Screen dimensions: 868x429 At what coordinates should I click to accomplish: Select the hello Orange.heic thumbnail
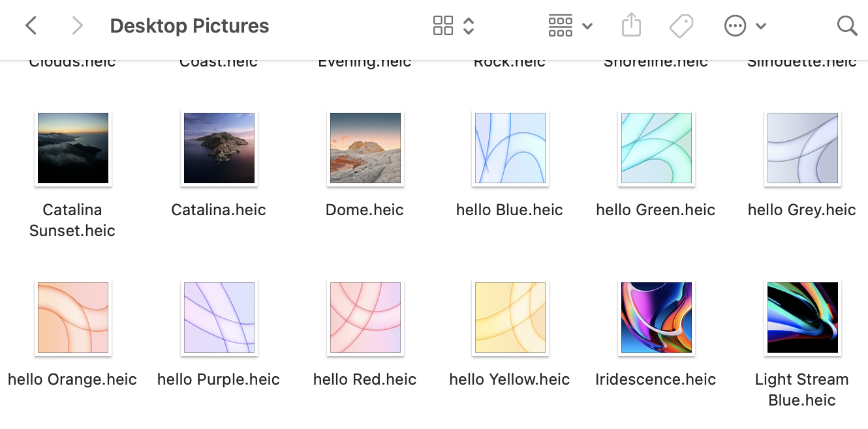click(73, 318)
